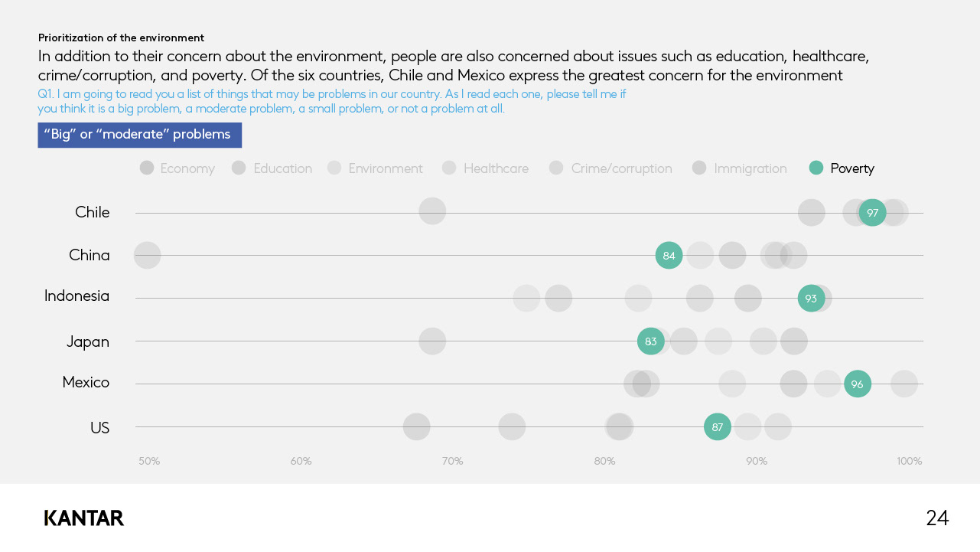Click Mexico's green bubble showing 96
This screenshot has height=552, width=980.
tap(857, 384)
